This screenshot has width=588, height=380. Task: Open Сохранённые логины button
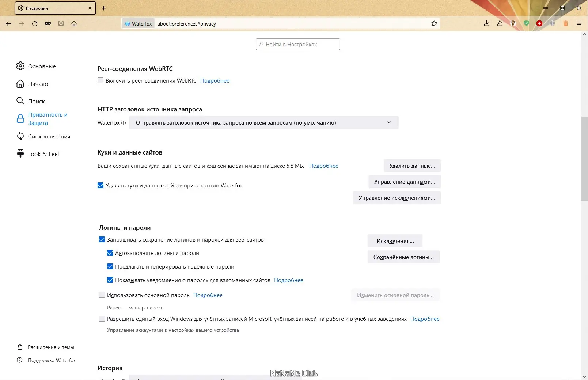403,257
